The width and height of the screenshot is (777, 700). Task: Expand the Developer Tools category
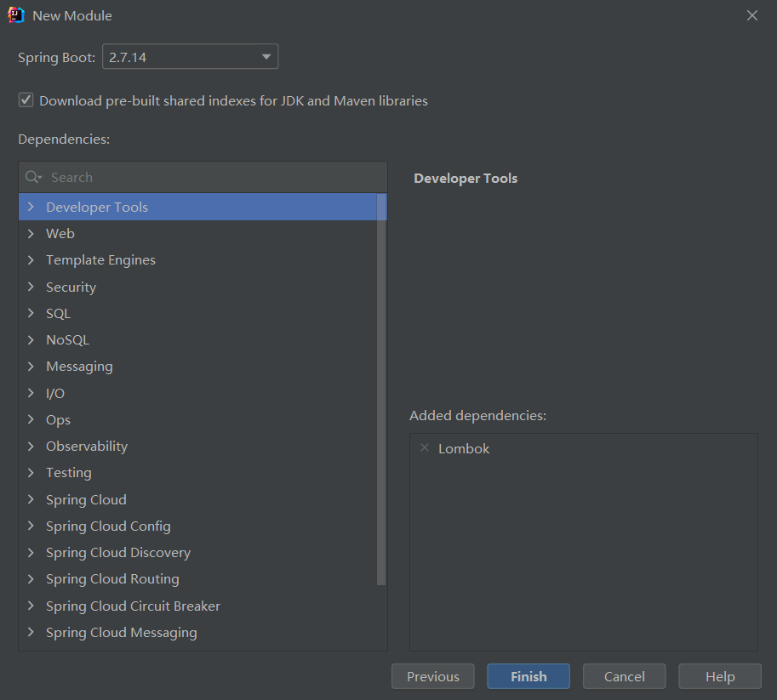pyautogui.click(x=31, y=207)
